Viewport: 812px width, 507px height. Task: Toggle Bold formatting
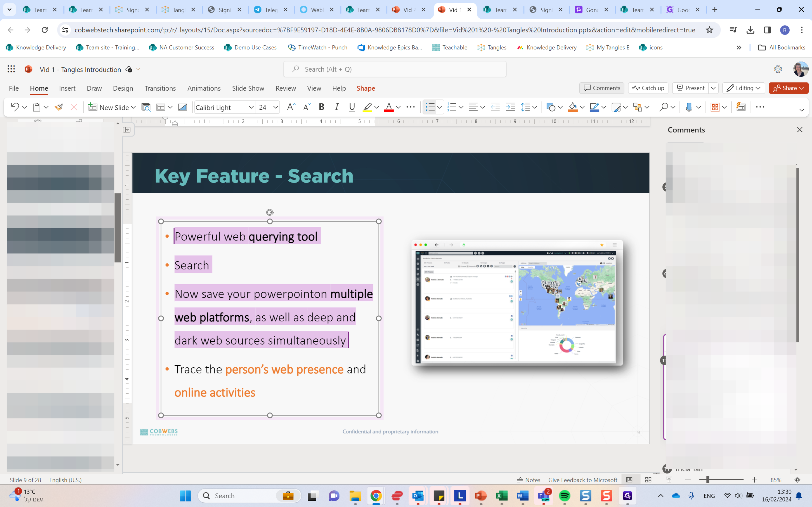point(321,107)
